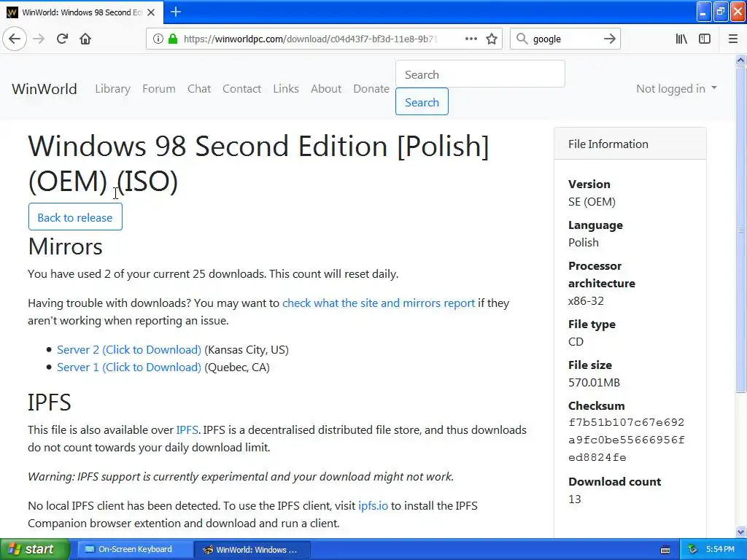Viewport: 747px width, 560px height.
Task: Open the Firefox hamburger menu
Action: (733, 39)
